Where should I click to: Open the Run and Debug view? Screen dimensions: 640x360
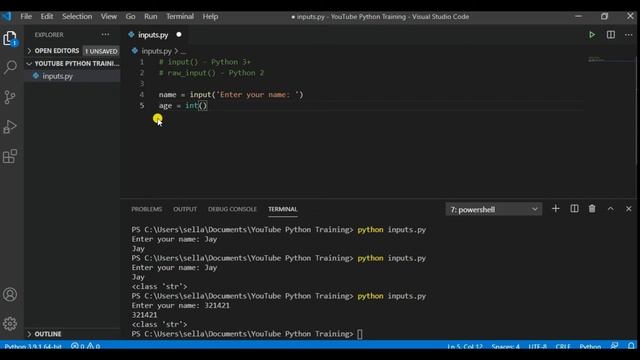(x=10, y=127)
